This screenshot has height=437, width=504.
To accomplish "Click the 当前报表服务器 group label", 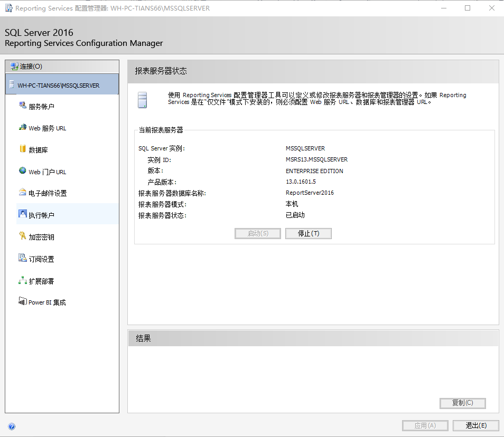I will click(161, 130).
